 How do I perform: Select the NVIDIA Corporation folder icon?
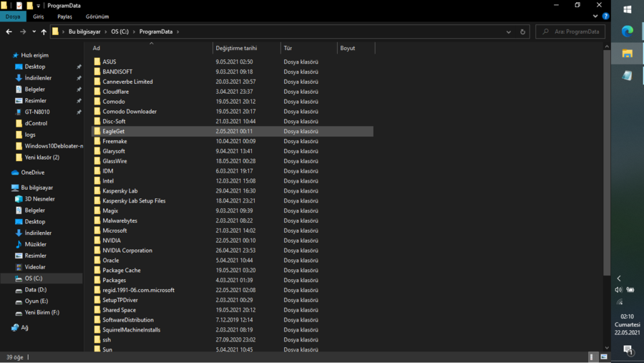[97, 251]
